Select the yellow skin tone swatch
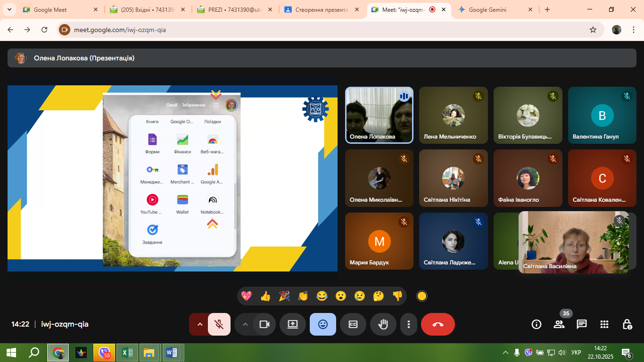The height and width of the screenshot is (362, 644). [422, 296]
